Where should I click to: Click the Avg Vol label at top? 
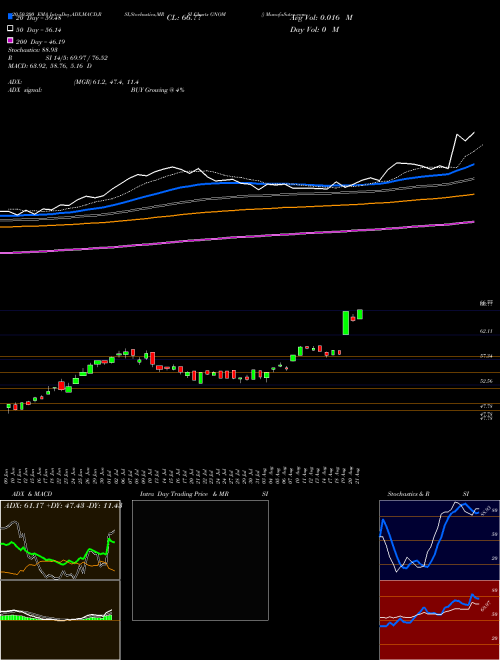click(x=321, y=18)
